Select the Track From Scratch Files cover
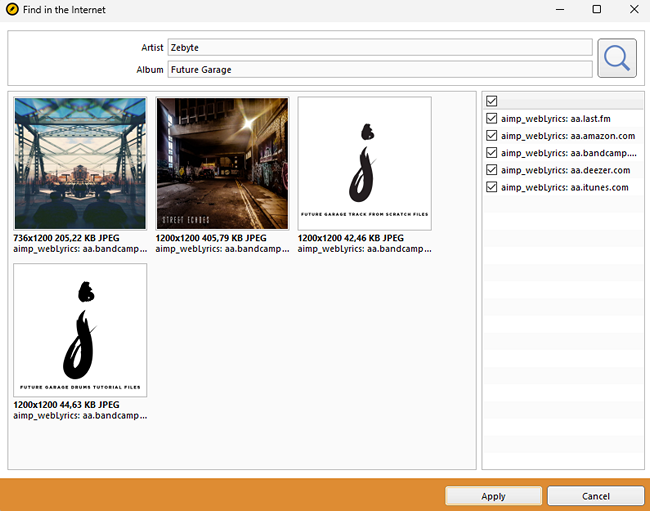This screenshot has width=650, height=511. [x=364, y=163]
